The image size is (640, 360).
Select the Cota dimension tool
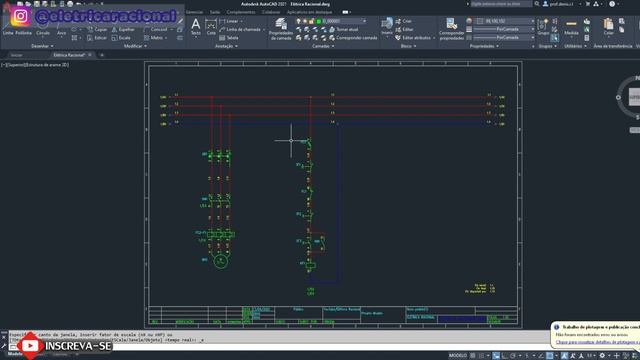pos(211,27)
